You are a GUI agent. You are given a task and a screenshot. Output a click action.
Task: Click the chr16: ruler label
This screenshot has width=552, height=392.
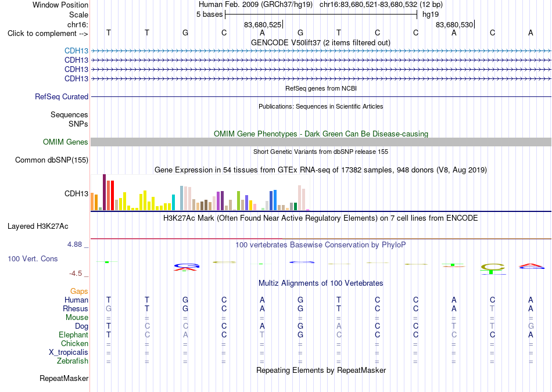(x=77, y=24)
